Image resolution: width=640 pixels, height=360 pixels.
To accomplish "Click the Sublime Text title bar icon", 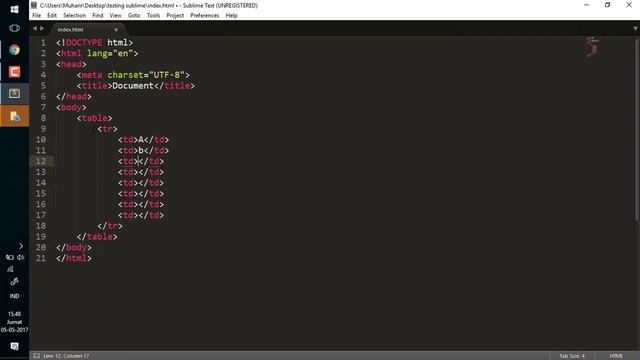I will 34,5.
